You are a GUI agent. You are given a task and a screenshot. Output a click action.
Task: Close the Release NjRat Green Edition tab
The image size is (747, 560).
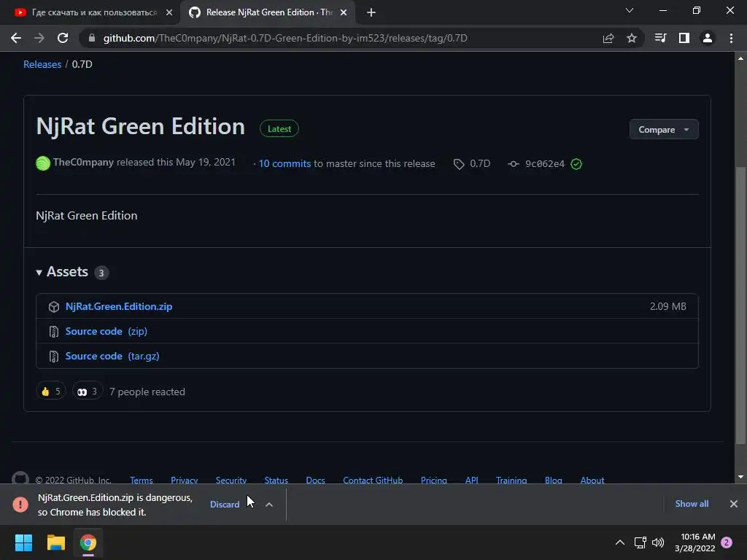pos(344,12)
